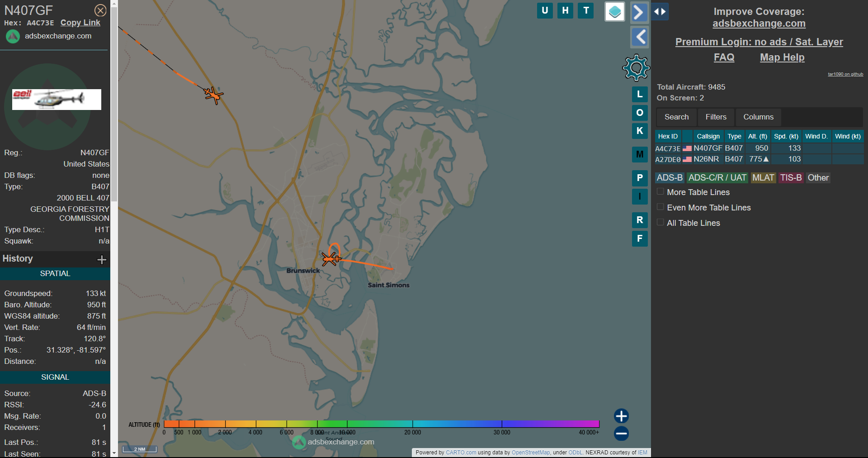Sort table by Wind D. column

[816, 136]
